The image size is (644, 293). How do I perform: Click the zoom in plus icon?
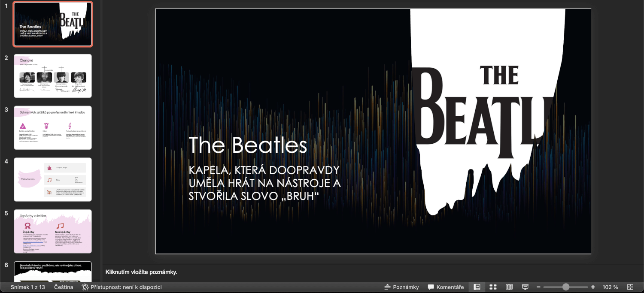tap(593, 287)
